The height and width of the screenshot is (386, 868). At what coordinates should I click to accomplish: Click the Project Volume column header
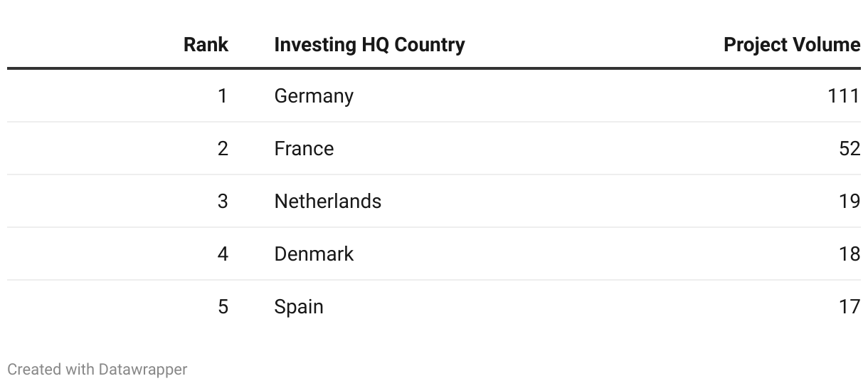point(791,44)
